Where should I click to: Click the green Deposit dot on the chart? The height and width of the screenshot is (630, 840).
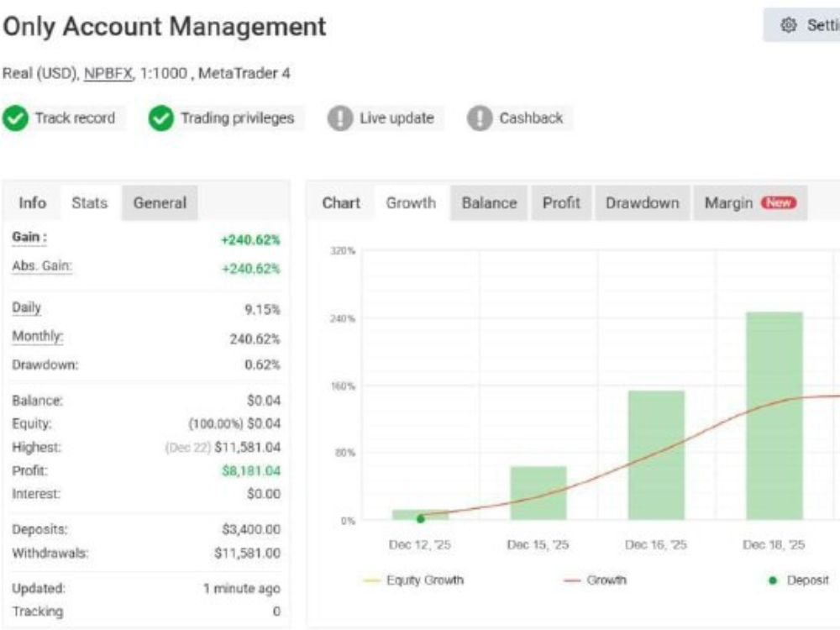point(421,518)
